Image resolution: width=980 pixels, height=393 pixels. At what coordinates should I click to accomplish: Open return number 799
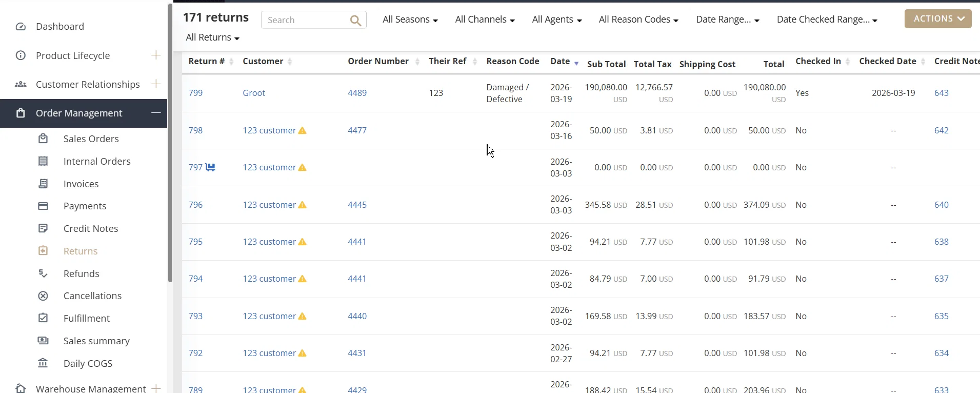195,93
